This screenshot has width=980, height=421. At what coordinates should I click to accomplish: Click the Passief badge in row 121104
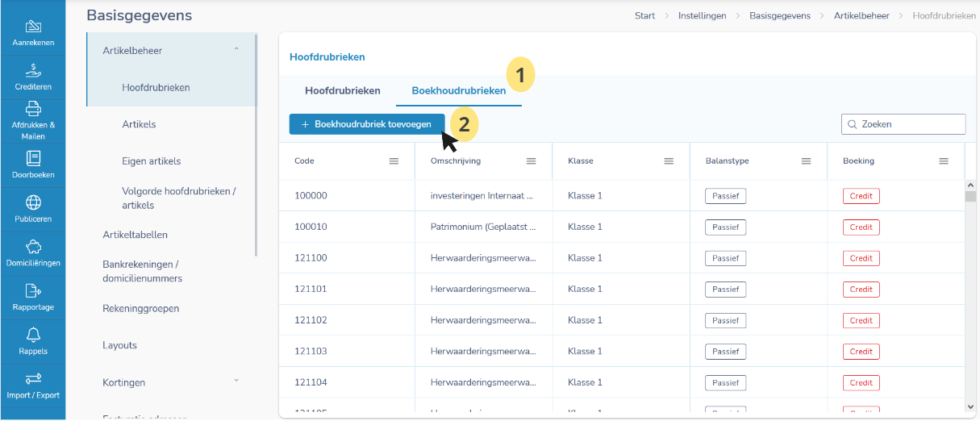point(725,383)
